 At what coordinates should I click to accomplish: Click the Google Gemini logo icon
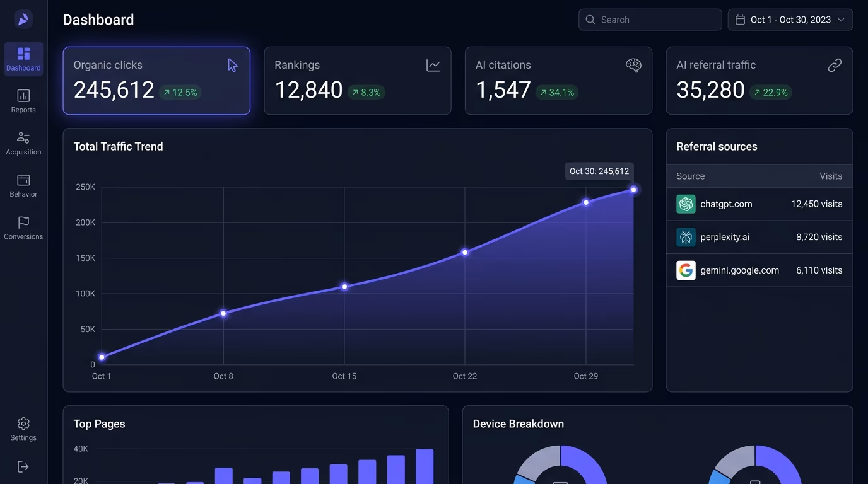coord(686,270)
